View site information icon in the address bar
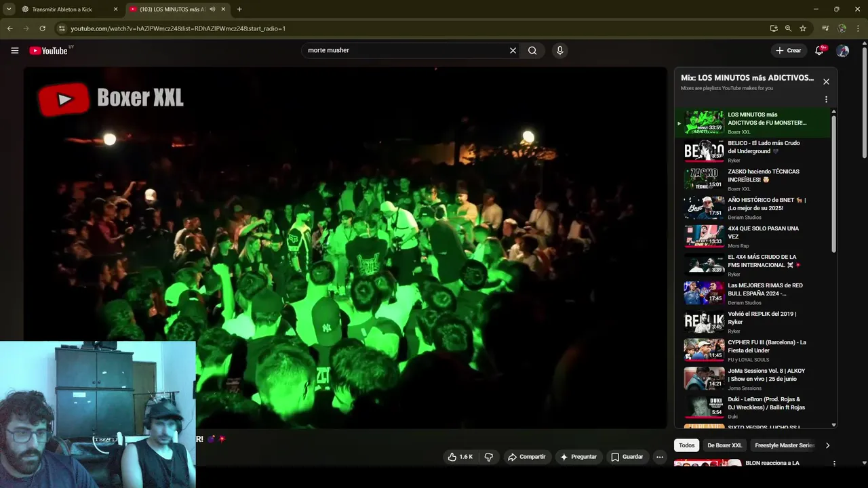Image resolution: width=868 pixels, height=488 pixels. point(62,28)
